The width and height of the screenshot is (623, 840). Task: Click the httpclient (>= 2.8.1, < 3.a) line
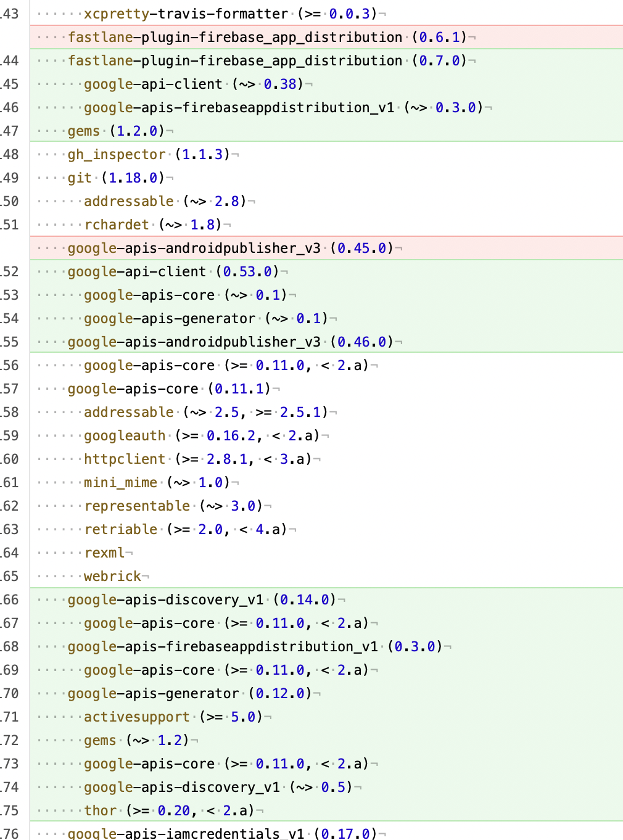click(x=327, y=459)
